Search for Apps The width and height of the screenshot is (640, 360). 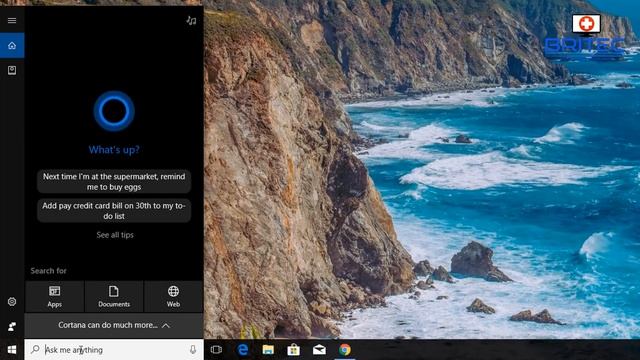coord(54,297)
